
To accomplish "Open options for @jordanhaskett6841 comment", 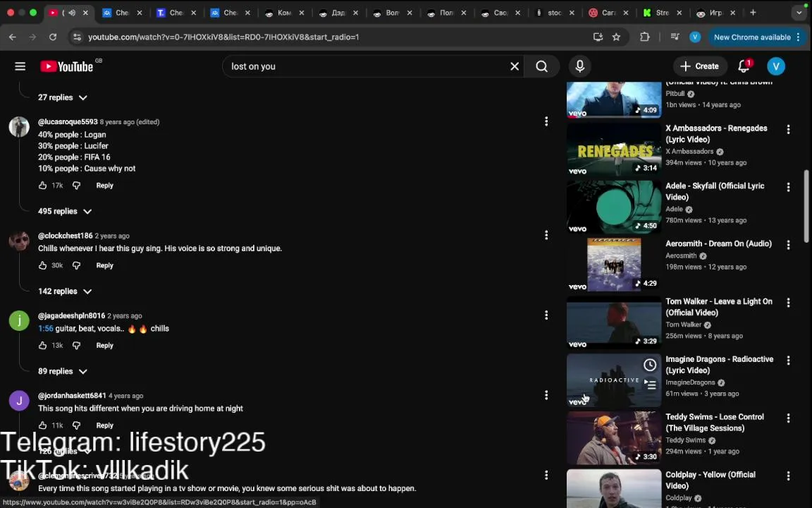I will (546, 395).
